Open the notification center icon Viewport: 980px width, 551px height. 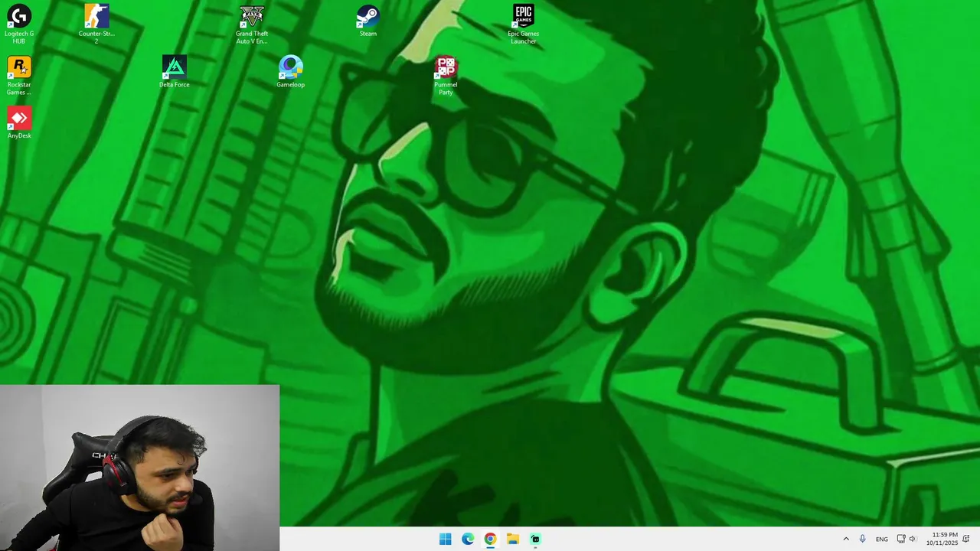(x=966, y=539)
